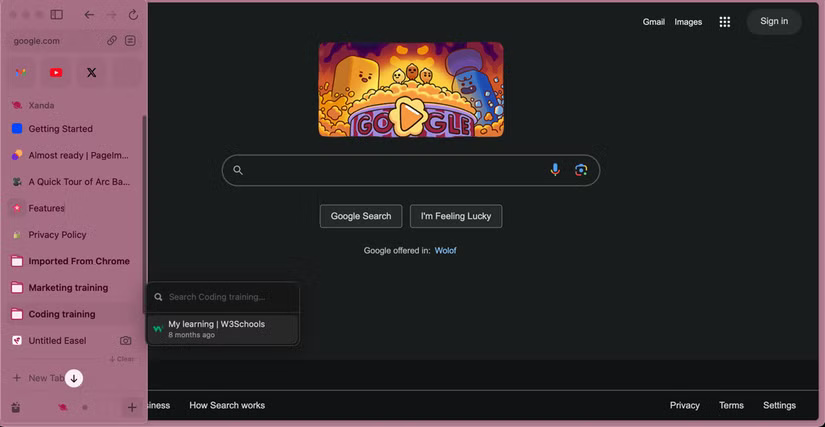The width and height of the screenshot is (825, 427).
Task: Open site controls icon beside URL
Action: click(130, 40)
